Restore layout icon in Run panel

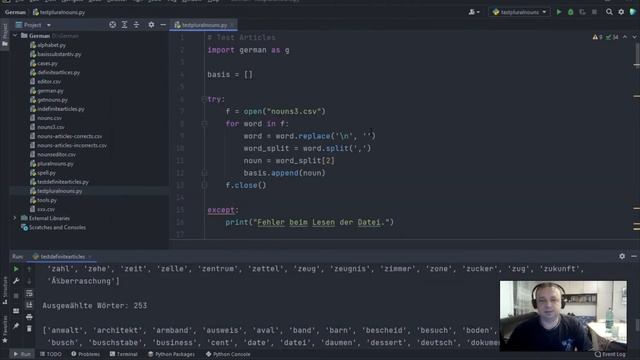(x=16, y=311)
